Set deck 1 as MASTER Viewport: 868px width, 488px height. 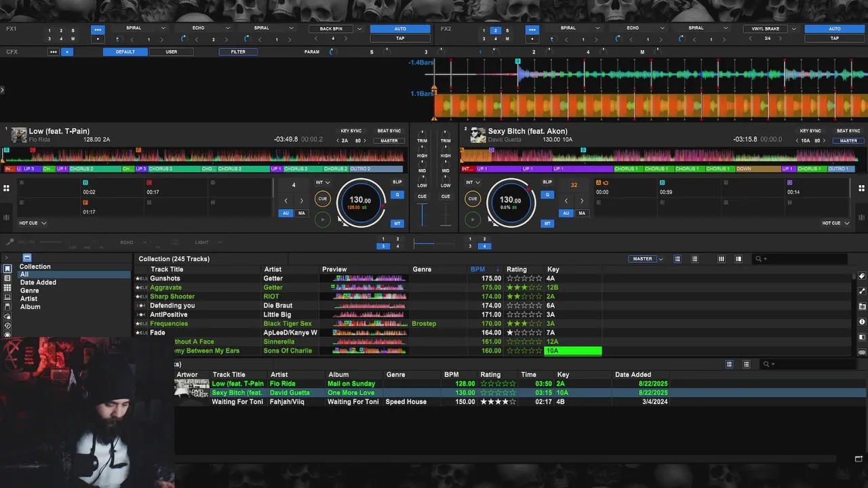tap(389, 141)
